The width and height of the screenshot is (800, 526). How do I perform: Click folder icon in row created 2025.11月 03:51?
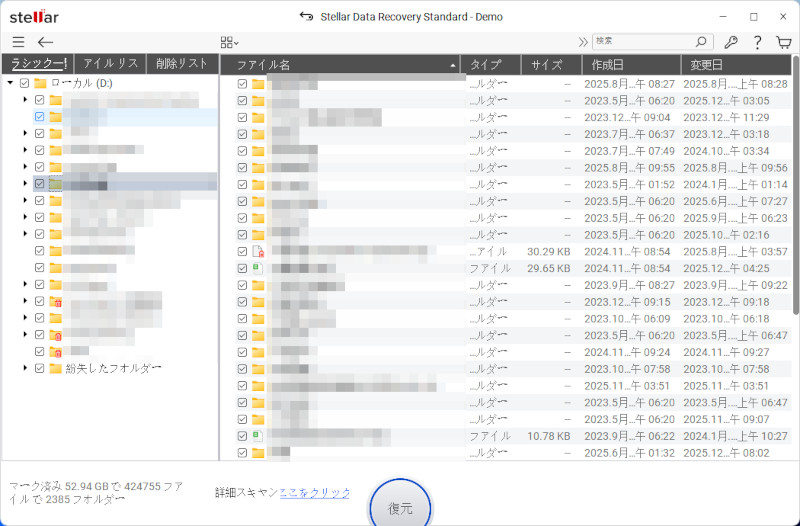pyautogui.click(x=258, y=386)
